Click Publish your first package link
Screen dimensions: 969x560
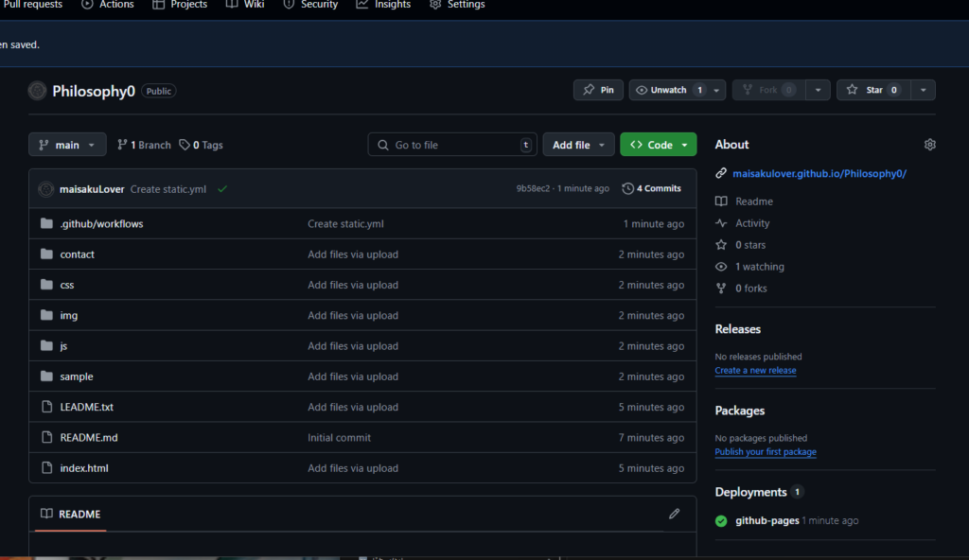[x=765, y=452]
